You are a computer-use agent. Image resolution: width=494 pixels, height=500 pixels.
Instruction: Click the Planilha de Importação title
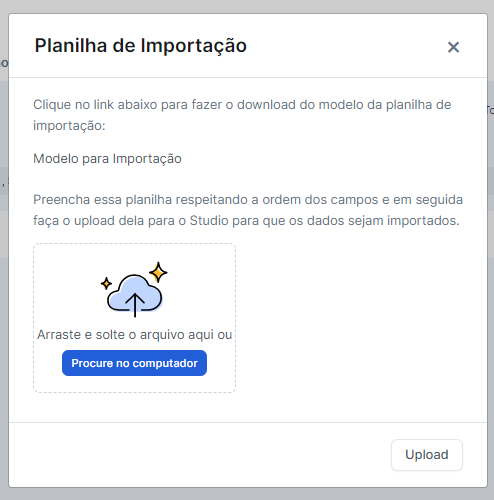[141, 46]
